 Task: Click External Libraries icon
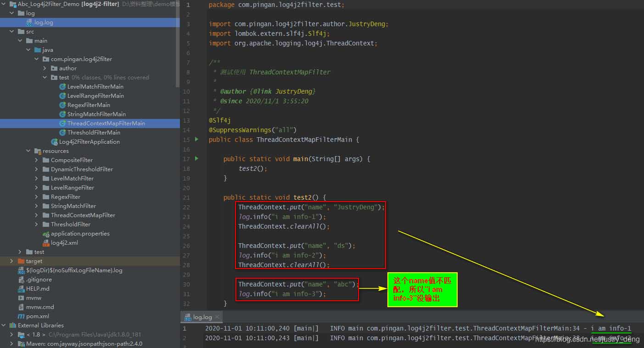13,326
